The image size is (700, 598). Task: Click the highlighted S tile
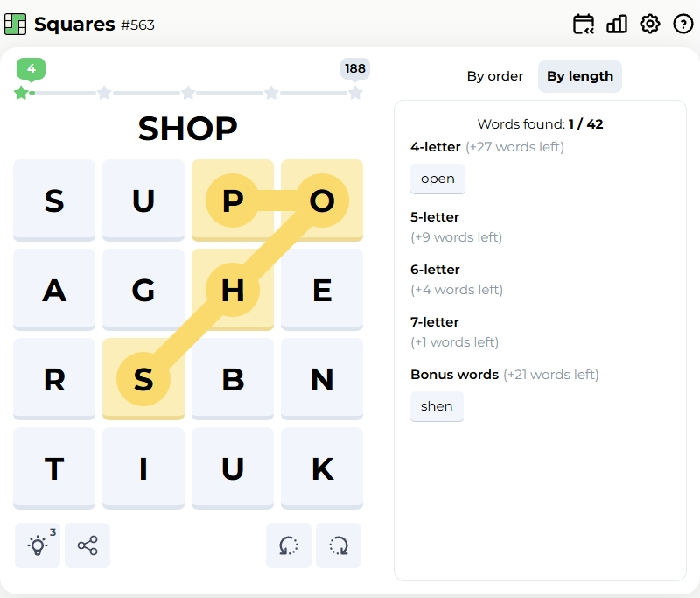[x=143, y=379]
